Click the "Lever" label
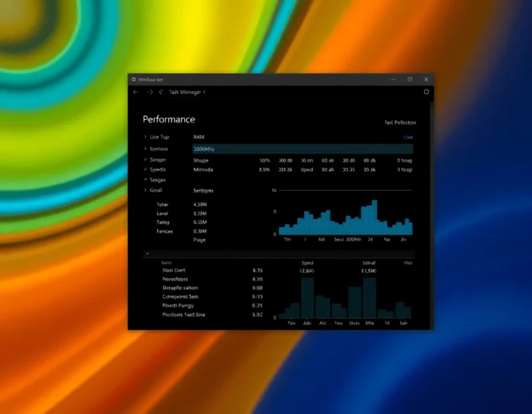The width and height of the screenshot is (532, 414). pyautogui.click(x=162, y=214)
